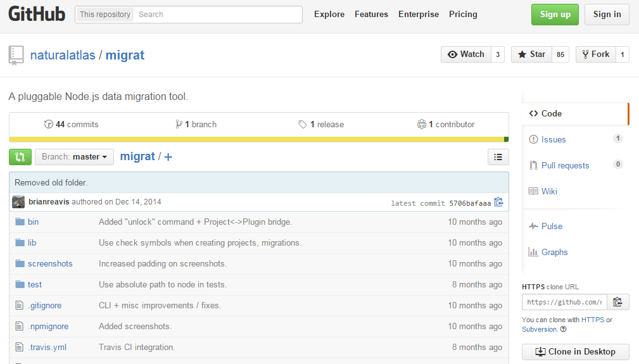The image size is (639, 364).
Task: Click the Graphs bar chart icon
Action: point(533,252)
